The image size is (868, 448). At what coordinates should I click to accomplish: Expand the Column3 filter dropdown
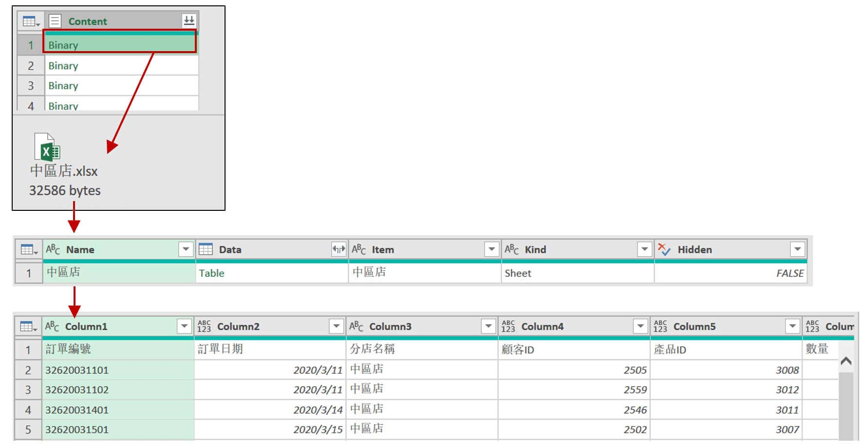click(488, 326)
